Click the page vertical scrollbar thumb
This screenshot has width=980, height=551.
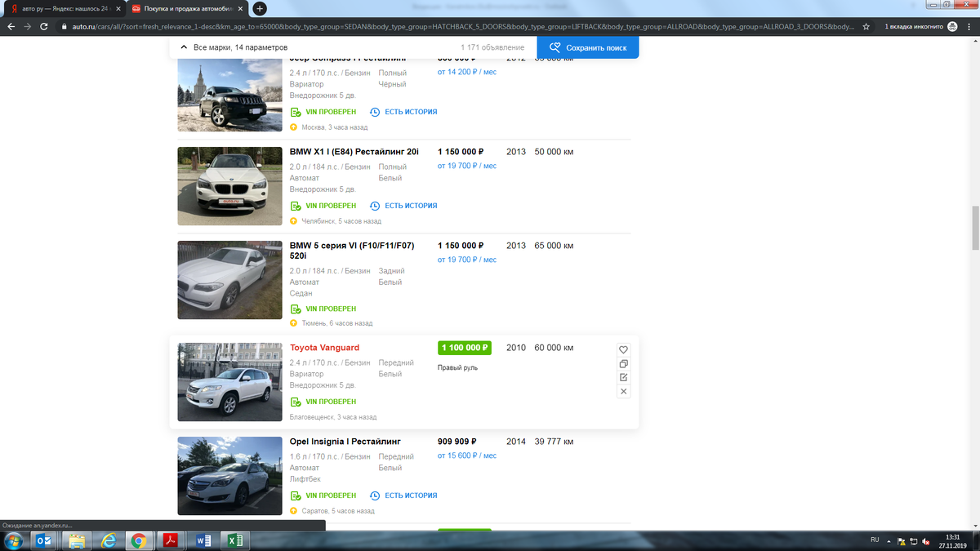pos(974,228)
